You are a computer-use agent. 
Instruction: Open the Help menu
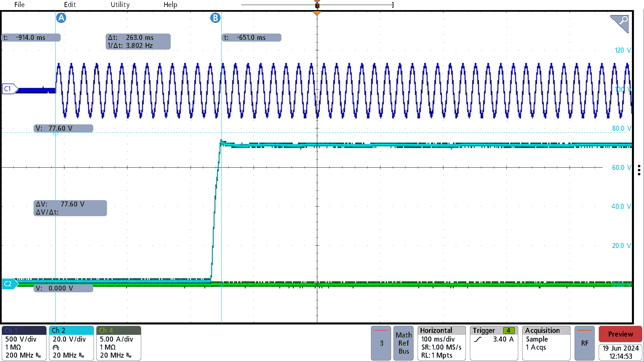click(x=170, y=5)
